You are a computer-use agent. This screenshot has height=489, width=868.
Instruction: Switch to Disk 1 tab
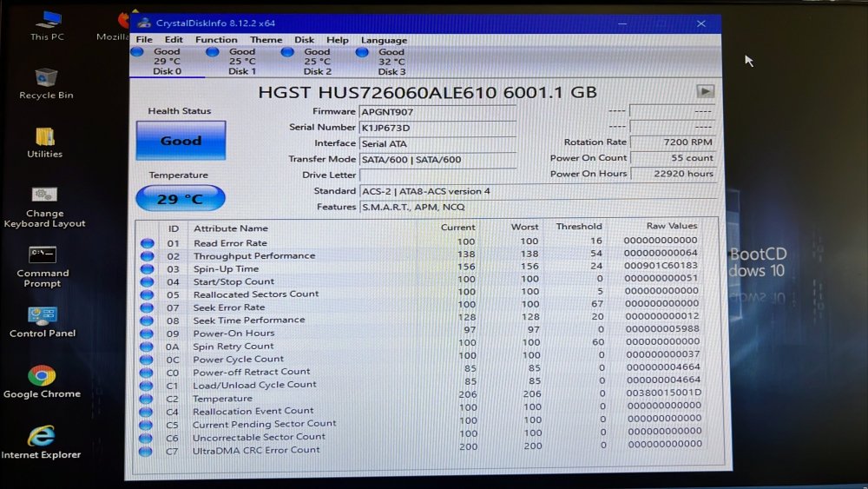pos(242,62)
